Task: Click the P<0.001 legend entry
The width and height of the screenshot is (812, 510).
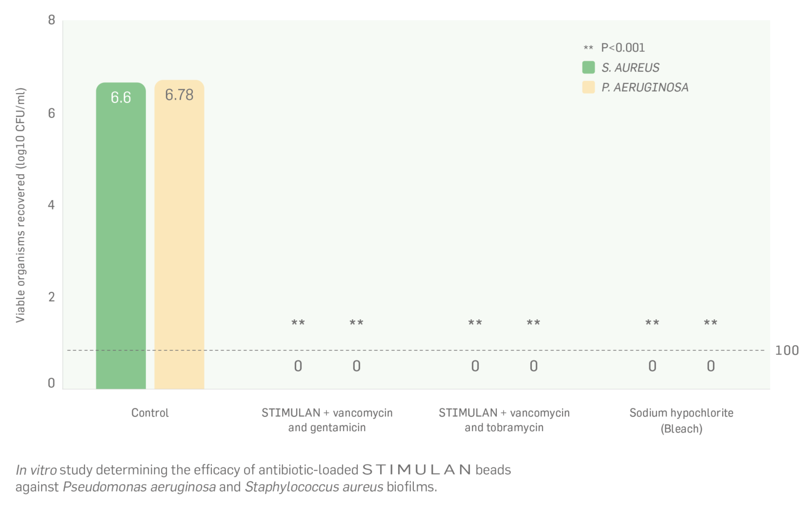Action: tap(622, 48)
